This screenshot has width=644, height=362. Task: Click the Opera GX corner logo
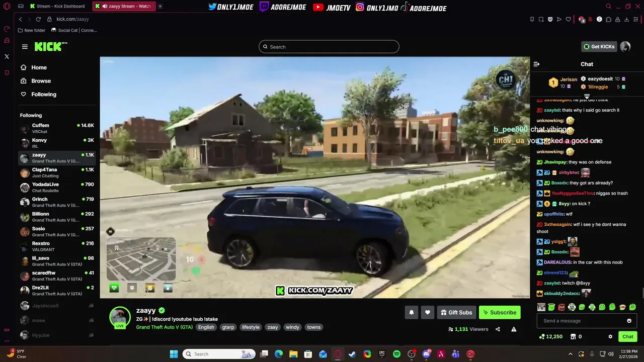pos(7,7)
